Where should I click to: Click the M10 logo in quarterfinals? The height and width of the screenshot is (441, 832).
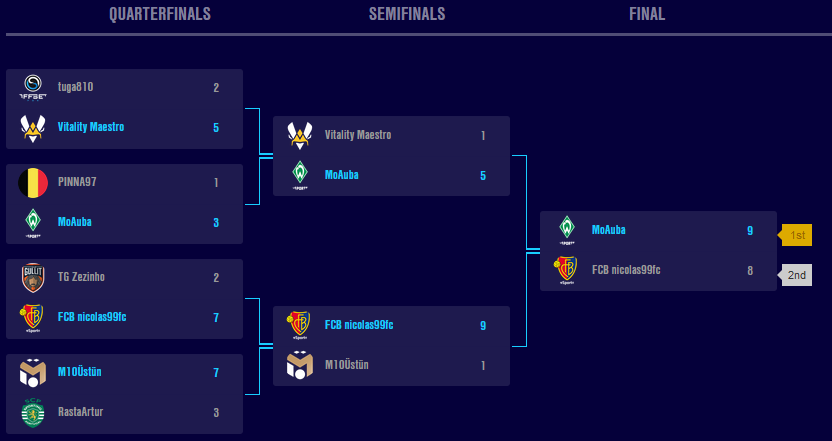[33, 373]
